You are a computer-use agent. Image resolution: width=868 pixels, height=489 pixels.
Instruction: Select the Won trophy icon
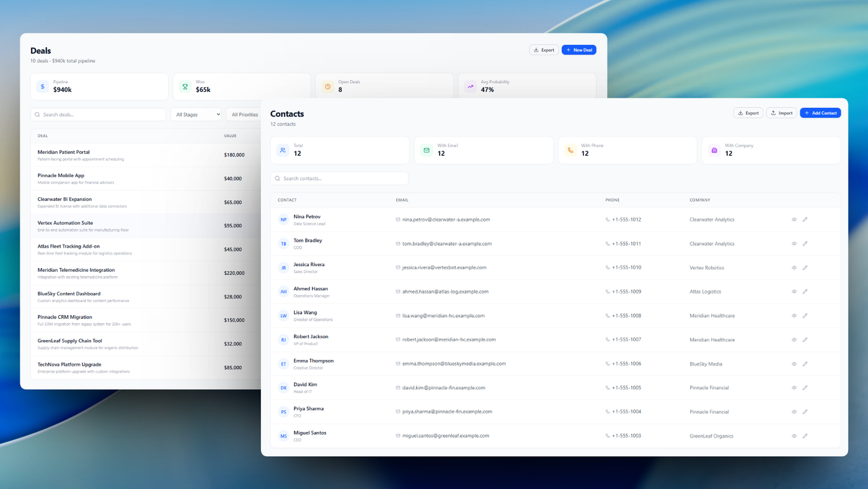pyautogui.click(x=184, y=86)
